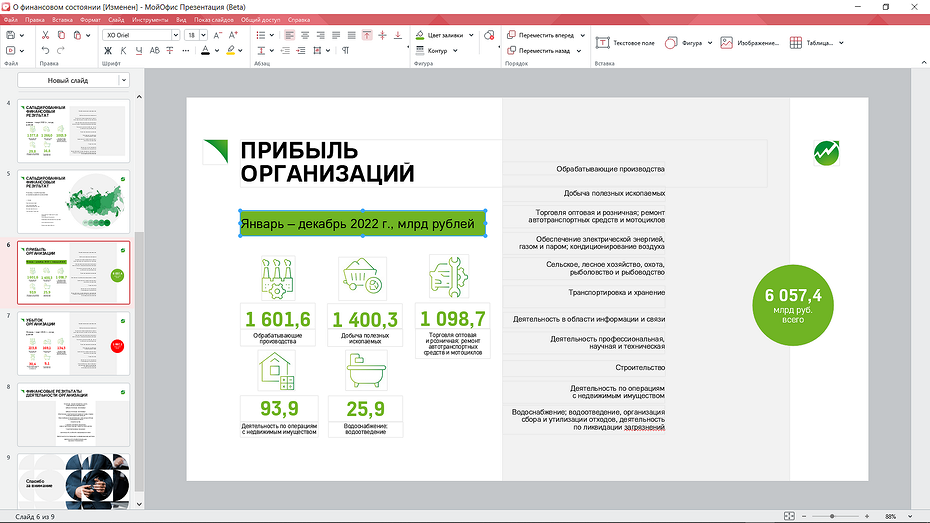Expand the Новый слайд layout dropdown arrow
This screenshot has width=930, height=523.
(x=124, y=80)
